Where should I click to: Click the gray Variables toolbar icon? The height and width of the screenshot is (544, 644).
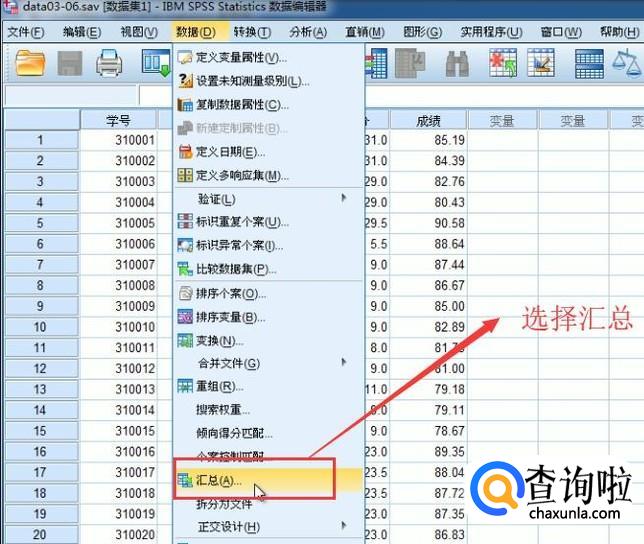[x=409, y=63]
